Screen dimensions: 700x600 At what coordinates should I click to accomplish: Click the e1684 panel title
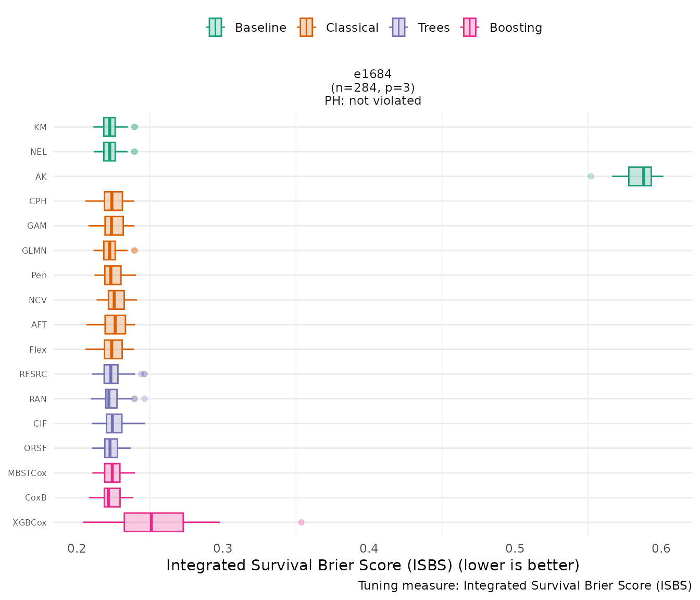pyautogui.click(x=372, y=74)
